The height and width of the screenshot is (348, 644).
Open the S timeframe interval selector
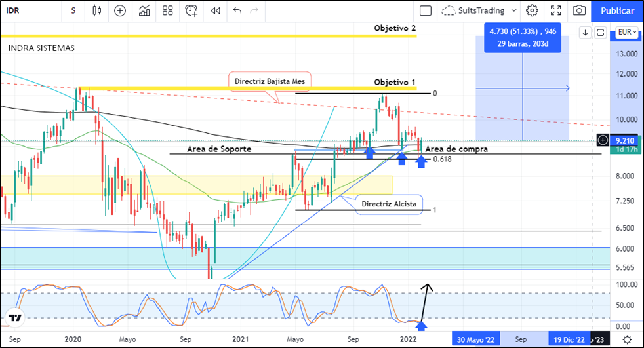point(73,10)
